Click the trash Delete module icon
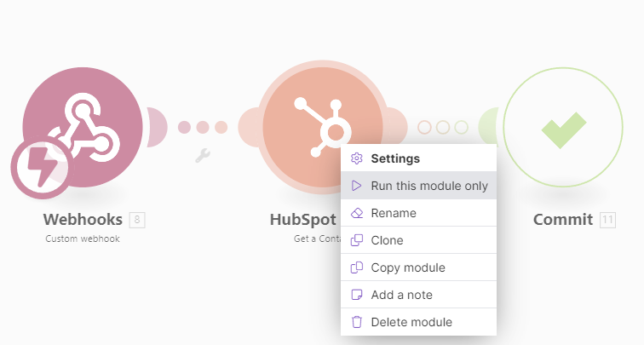644x345 pixels. pos(357,322)
